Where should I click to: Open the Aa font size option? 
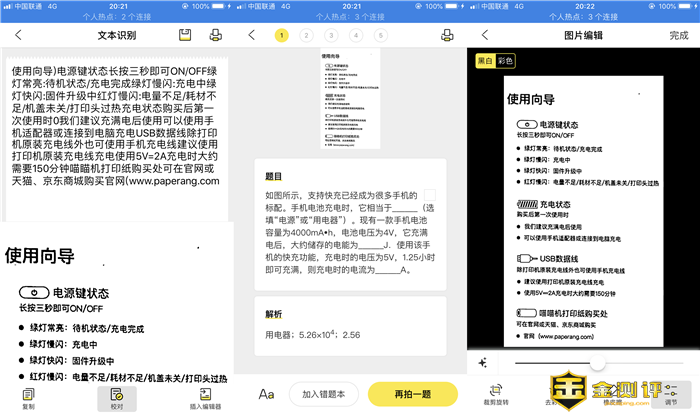pyautogui.click(x=267, y=394)
